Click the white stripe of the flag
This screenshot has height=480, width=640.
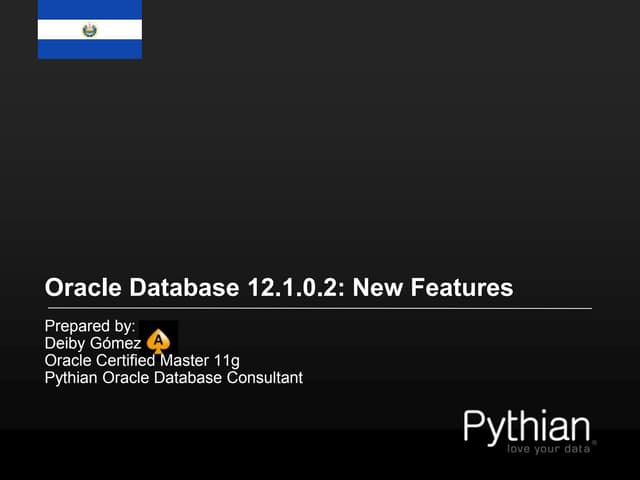coord(60,30)
